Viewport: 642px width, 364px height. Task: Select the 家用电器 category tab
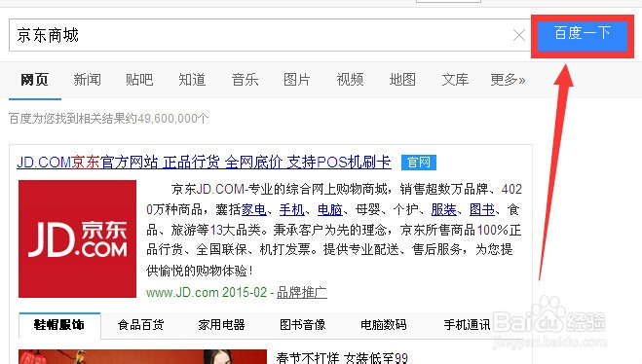tap(221, 325)
